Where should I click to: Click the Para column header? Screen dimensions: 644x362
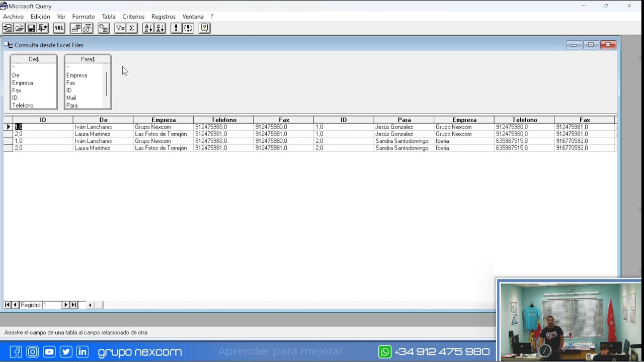pyautogui.click(x=404, y=120)
